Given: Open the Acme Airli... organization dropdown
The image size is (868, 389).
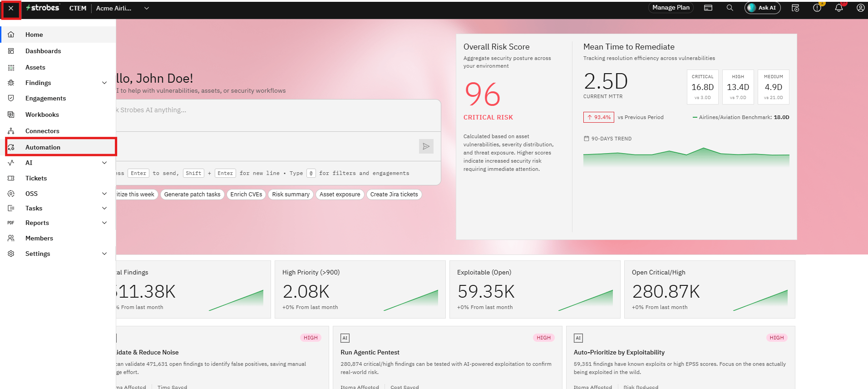Looking at the screenshot, I should 123,8.
